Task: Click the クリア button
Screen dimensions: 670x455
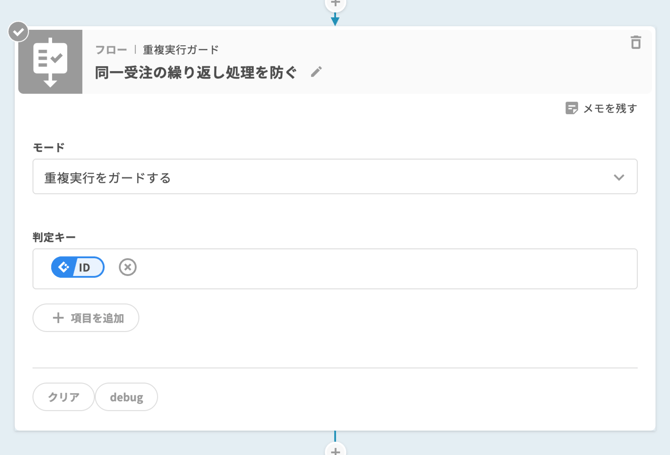Action: point(63,397)
